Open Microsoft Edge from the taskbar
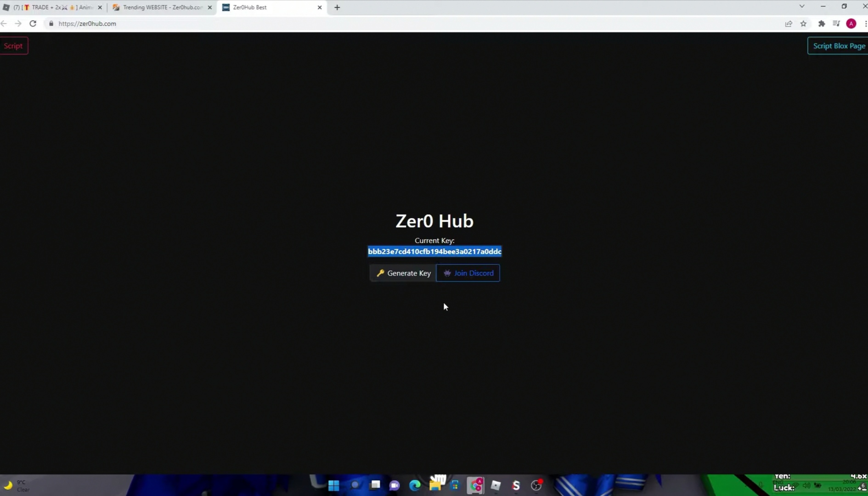Screen dimensions: 868x496 (x=415, y=485)
